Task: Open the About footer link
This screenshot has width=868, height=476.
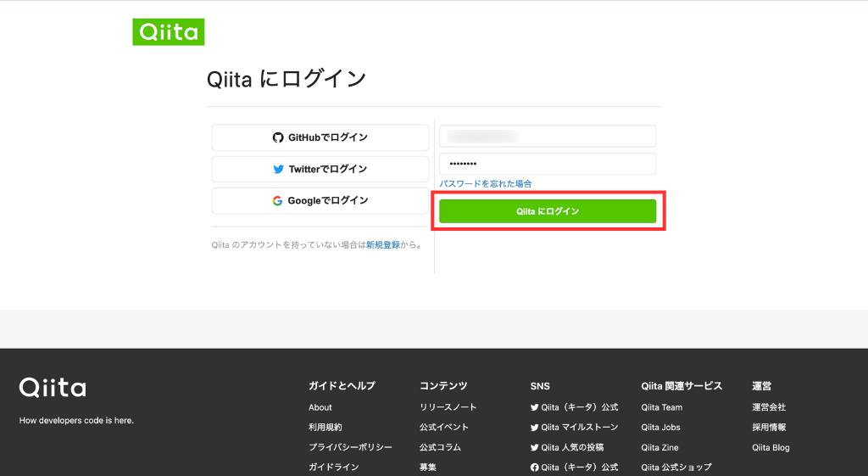Action: tap(320, 407)
